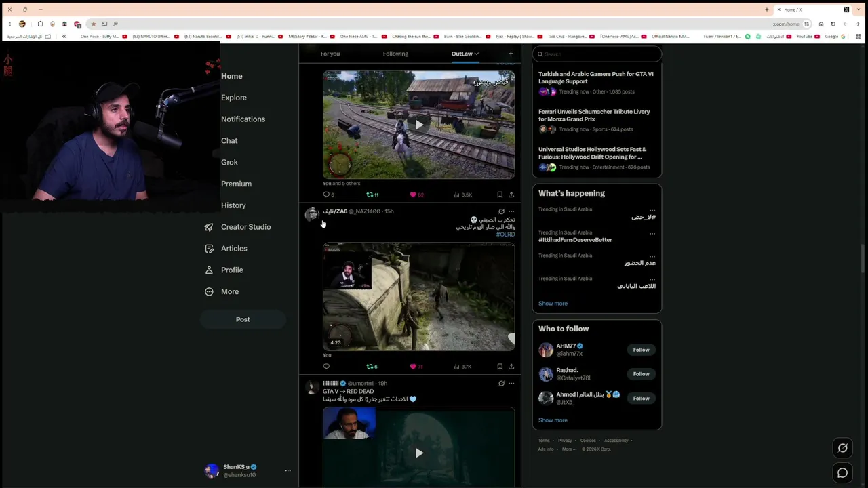Screen dimensions: 868x488
Task: Open the Articles sidebar icon
Action: 209,249
